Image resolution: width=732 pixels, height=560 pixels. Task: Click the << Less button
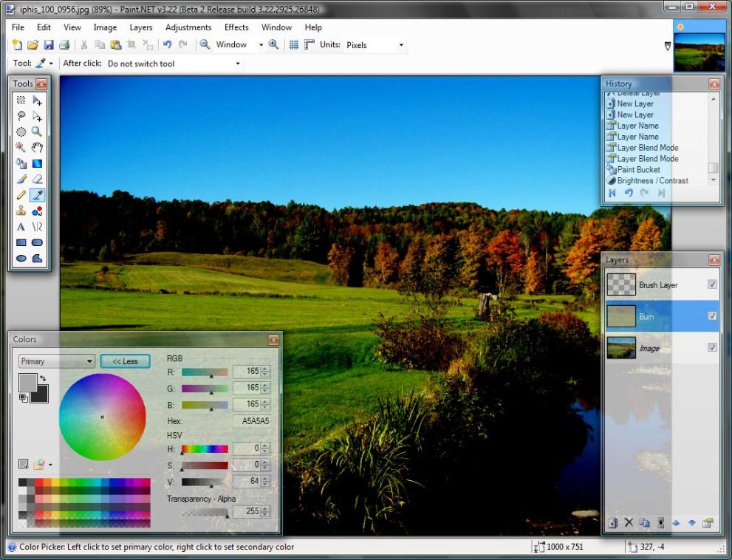pyautogui.click(x=125, y=361)
